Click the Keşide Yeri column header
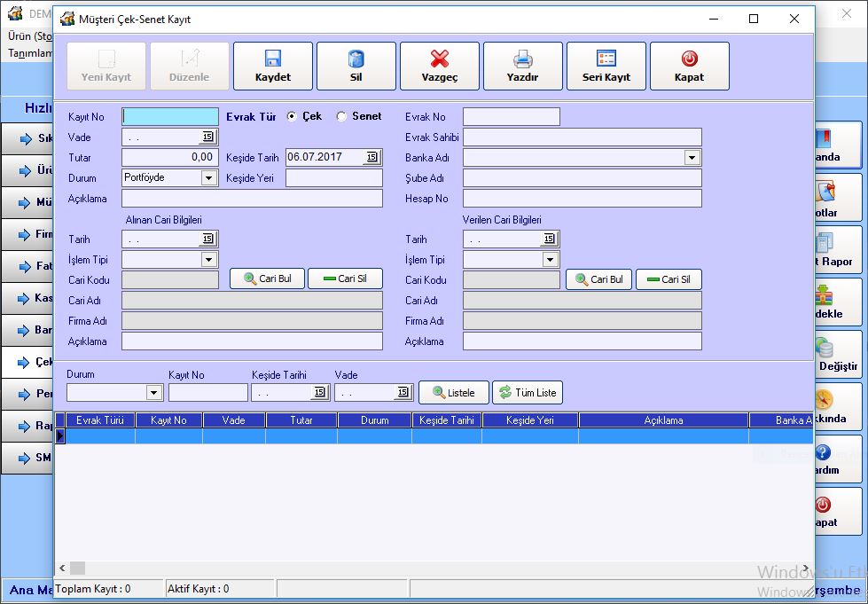This screenshot has width=868, height=604. click(530, 420)
